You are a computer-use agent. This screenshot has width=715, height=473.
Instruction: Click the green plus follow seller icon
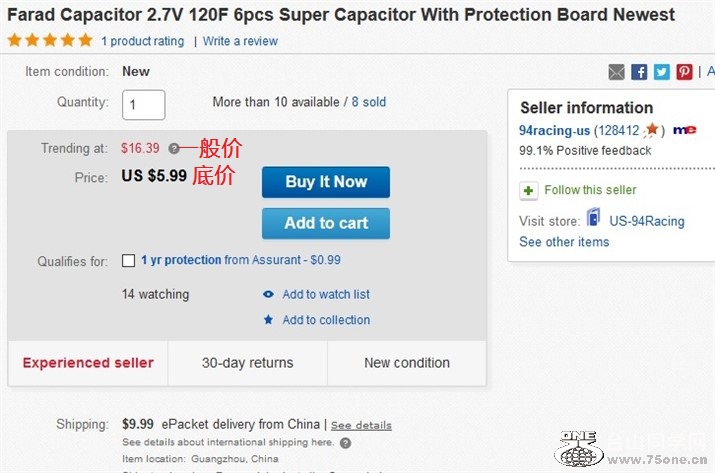click(528, 190)
